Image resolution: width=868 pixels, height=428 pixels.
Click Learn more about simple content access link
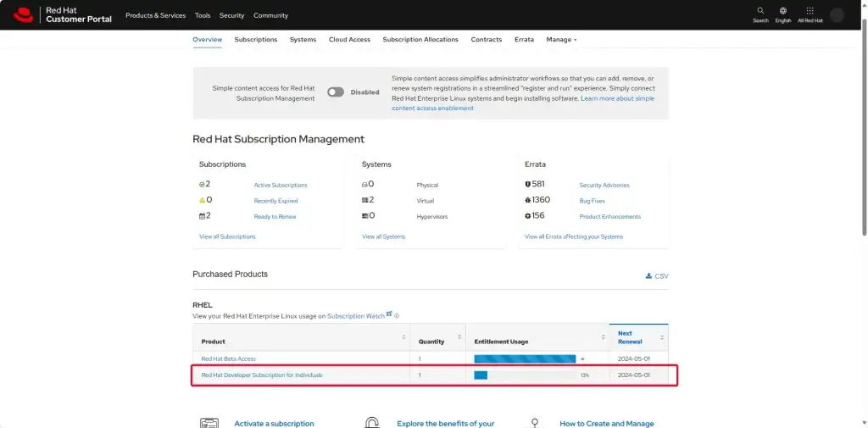tap(523, 103)
